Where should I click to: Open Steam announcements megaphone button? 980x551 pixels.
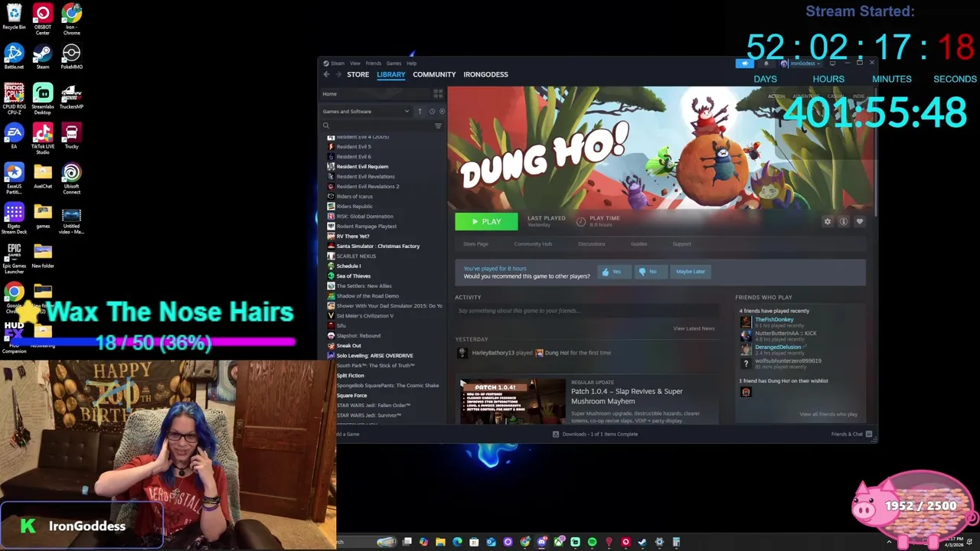point(744,64)
